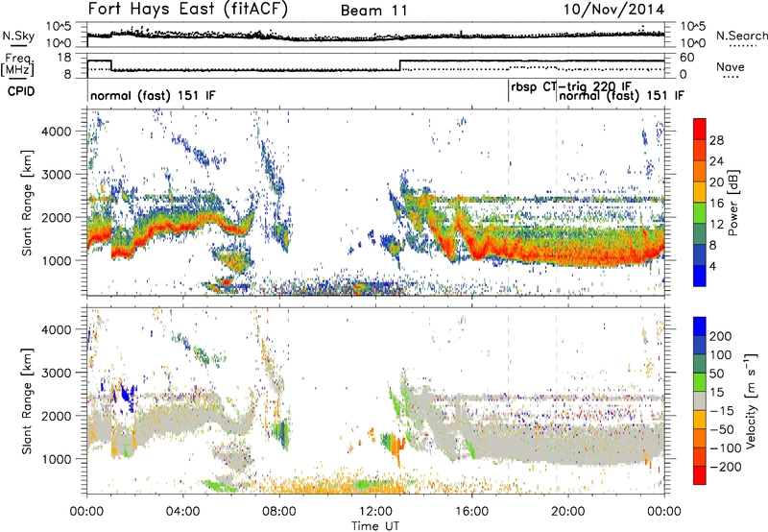Click the power panel 'Slant Range [km]' label
The image size is (768, 532).
click(27, 203)
